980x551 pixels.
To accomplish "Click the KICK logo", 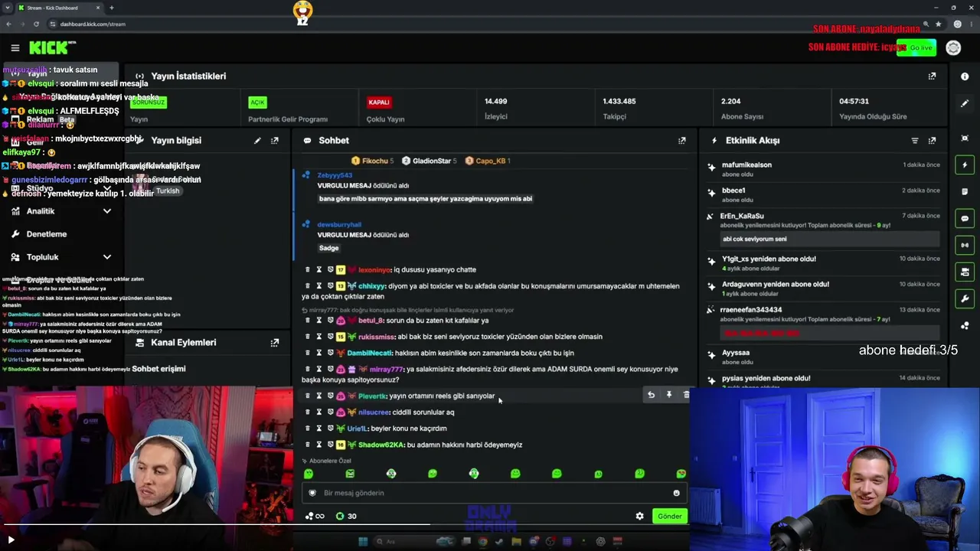I will (51, 47).
